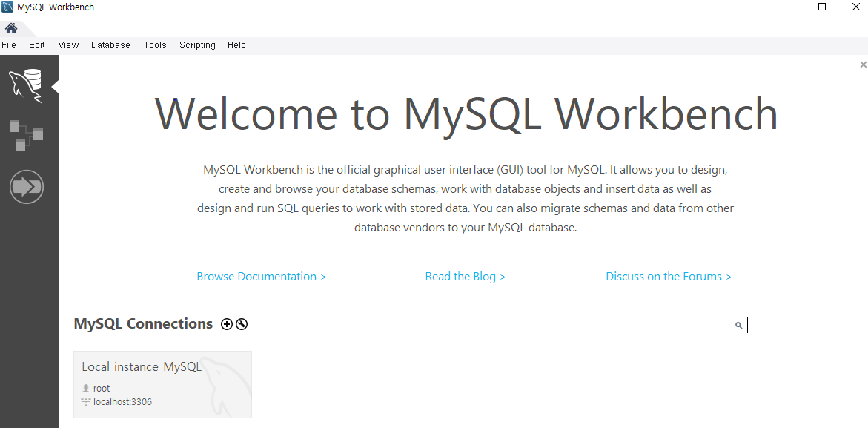Focus the connections filter search field

point(797,326)
